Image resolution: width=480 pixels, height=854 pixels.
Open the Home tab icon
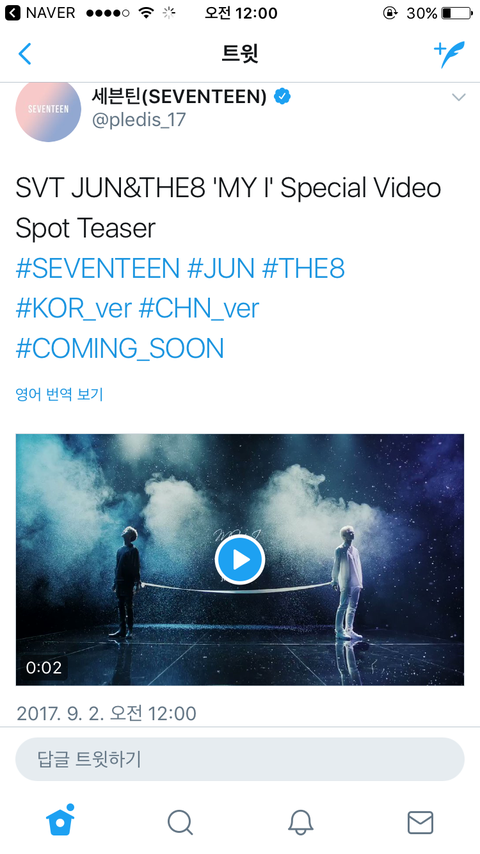[x=60, y=820]
